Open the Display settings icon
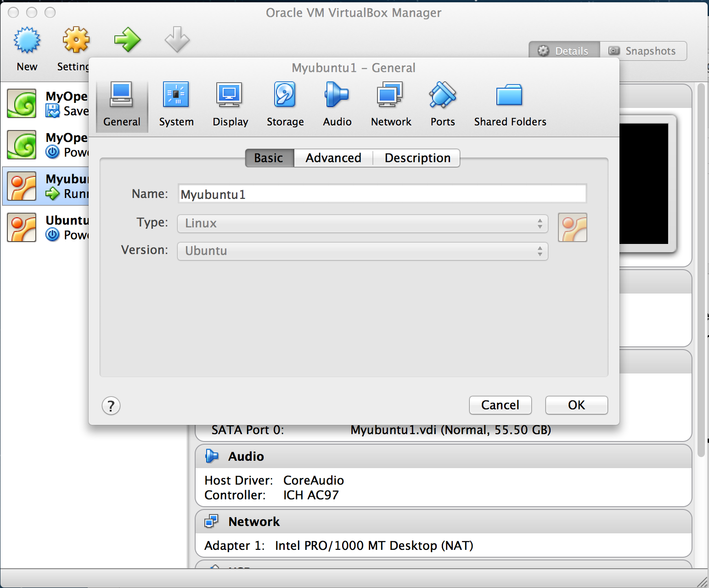Image resolution: width=709 pixels, height=588 pixels. coord(230,103)
